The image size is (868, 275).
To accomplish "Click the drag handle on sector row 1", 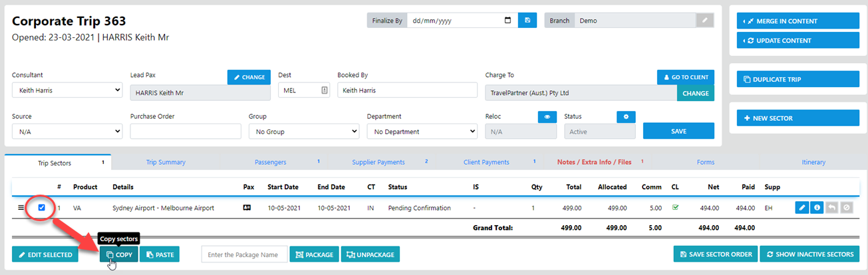I will (19, 208).
